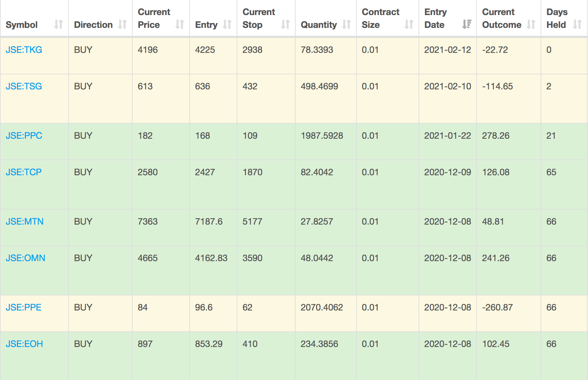This screenshot has width=588, height=380.
Task: Select entry date 2021-01-22
Action: pyautogui.click(x=448, y=136)
